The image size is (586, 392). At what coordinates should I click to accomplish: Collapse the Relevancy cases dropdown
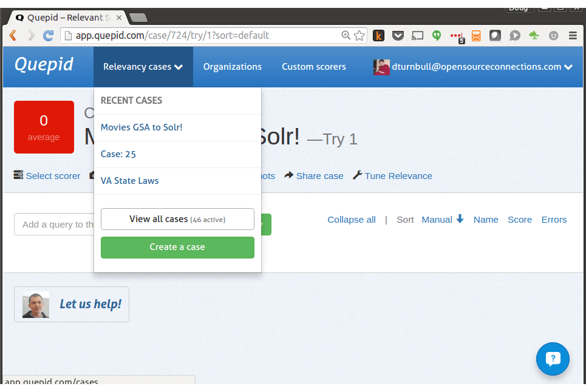[x=143, y=67]
